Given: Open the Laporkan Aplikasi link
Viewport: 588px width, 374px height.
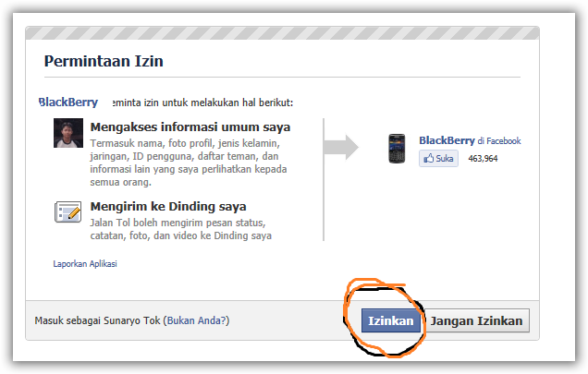Looking at the screenshot, I should (x=85, y=264).
